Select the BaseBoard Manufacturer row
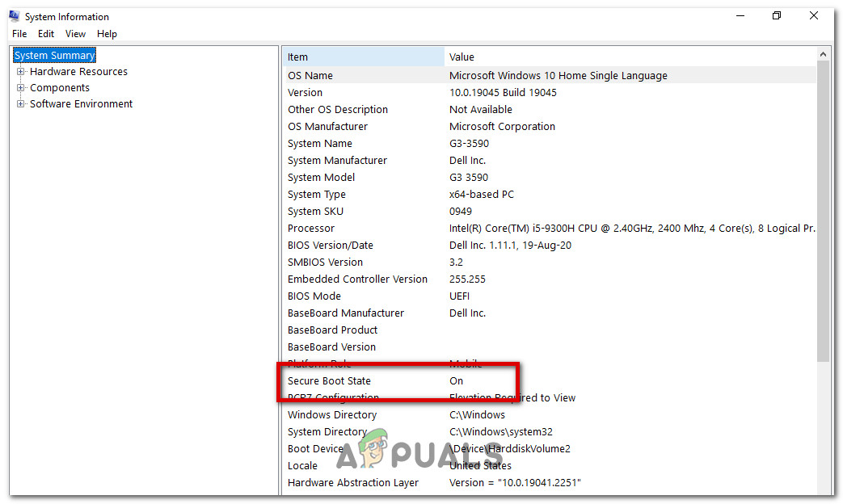This screenshot has width=843, height=504. pos(550,313)
